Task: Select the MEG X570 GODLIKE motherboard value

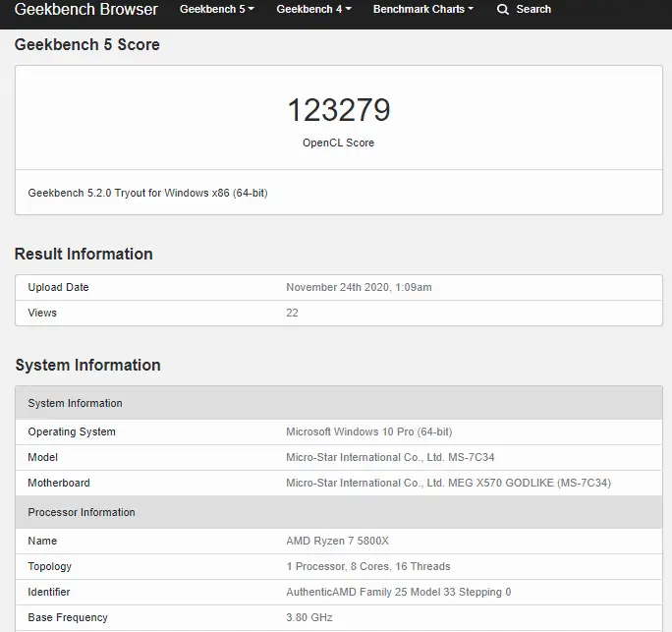Action: [x=449, y=483]
